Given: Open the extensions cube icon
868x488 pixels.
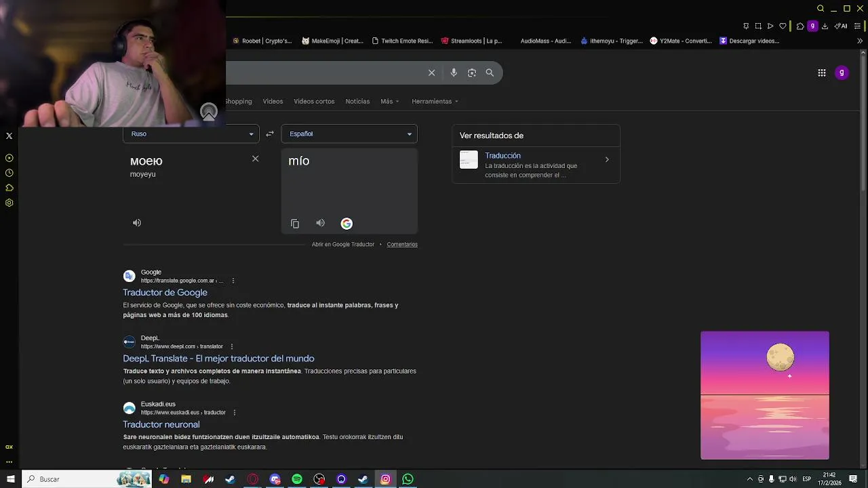Looking at the screenshot, I should [x=800, y=26].
